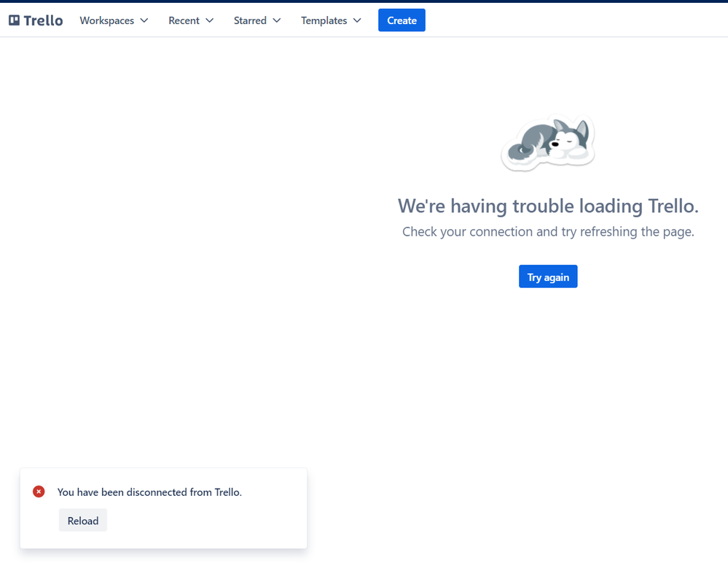Screen dimensions: 728x563
Task: Click the Trello wordmark text
Action: pos(43,20)
